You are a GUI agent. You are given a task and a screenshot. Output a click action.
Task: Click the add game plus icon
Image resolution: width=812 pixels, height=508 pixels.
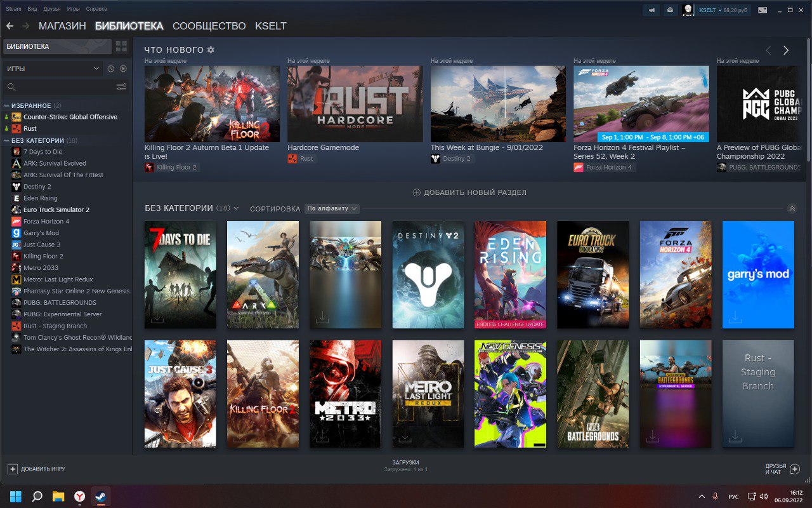pos(13,469)
